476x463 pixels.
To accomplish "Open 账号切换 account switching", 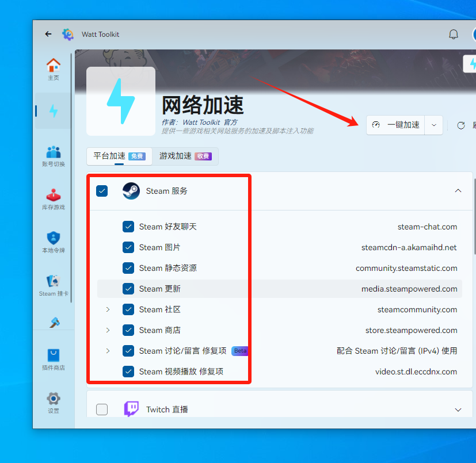I will [54, 156].
